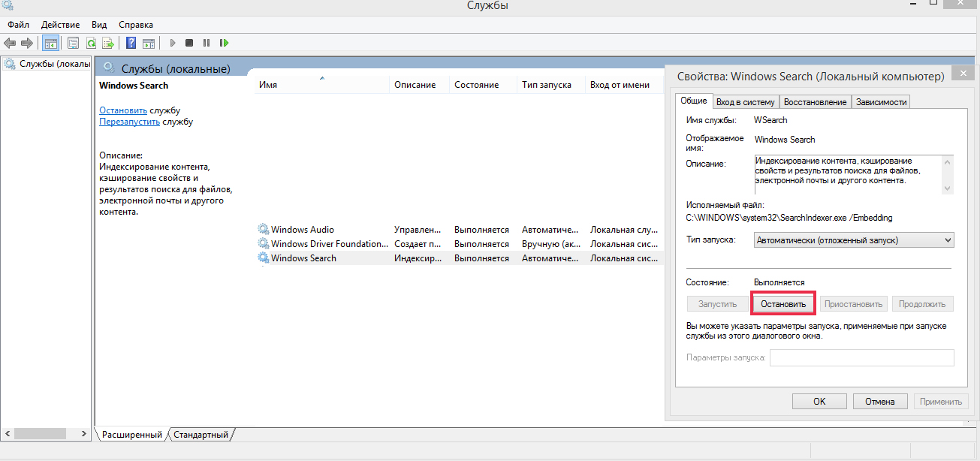Sort by the Тип запуска column header
The height and width of the screenshot is (461, 980).
pyautogui.click(x=550, y=85)
